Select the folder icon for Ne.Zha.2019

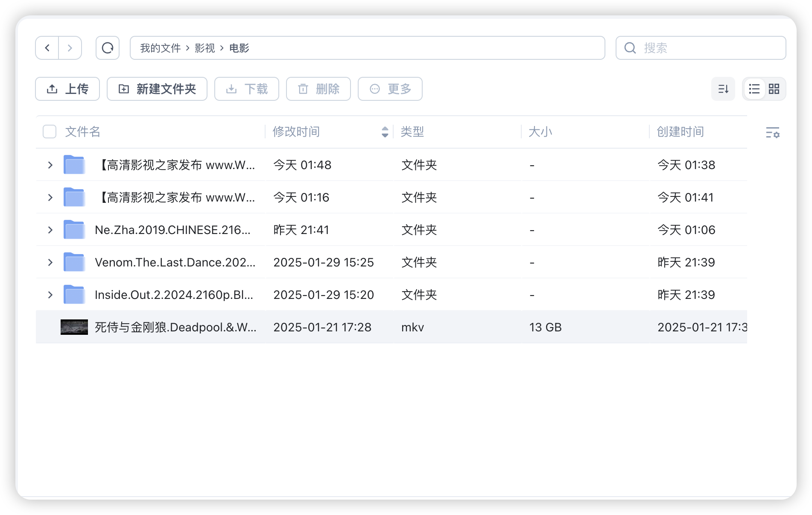74,230
